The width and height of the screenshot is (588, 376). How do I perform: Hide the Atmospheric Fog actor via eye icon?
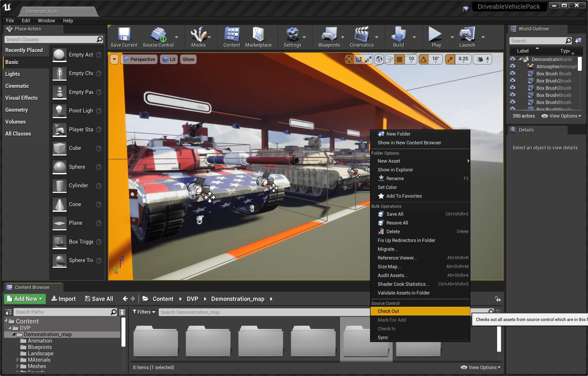tap(513, 66)
